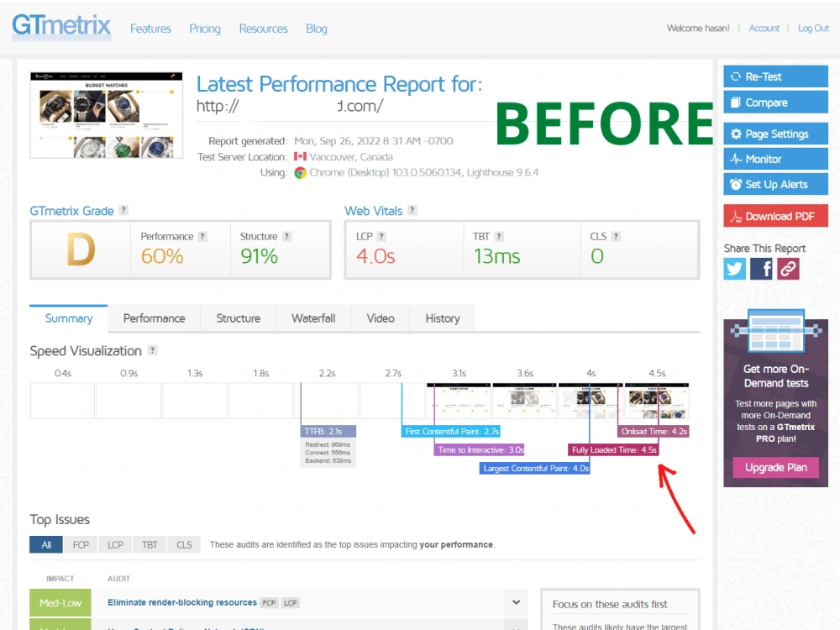
Task: Open the Account link
Action: pos(764,28)
